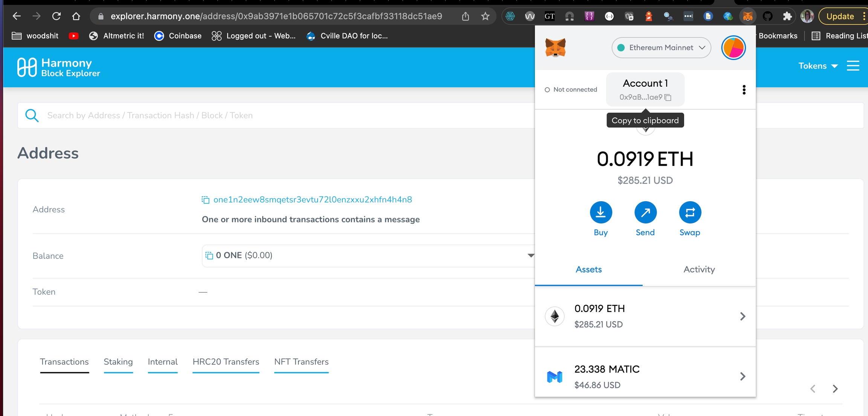The image size is (868, 416).
Task: Open the 0.0919 ETH asset details
Action: 645,316
